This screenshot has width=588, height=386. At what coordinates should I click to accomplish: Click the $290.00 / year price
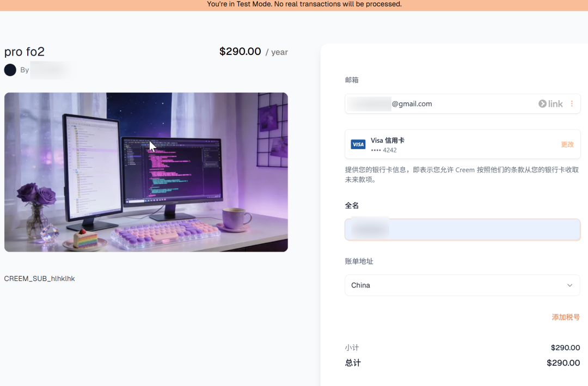coord(253,52)
